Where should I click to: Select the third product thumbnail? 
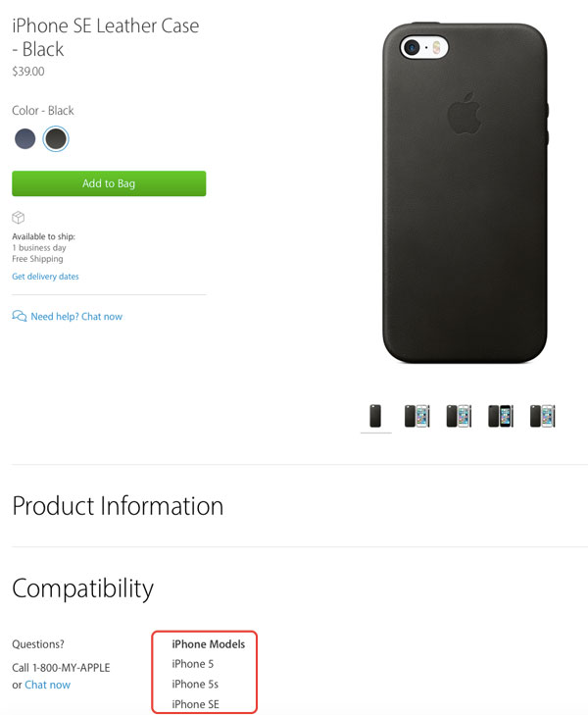(459, 416)
